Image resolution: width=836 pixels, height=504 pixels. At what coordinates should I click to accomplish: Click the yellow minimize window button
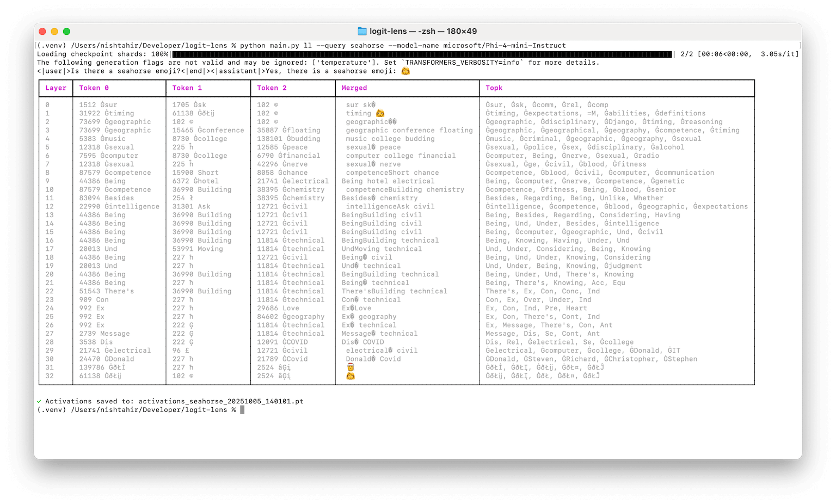pyautogui.click(x=54, y=32)
